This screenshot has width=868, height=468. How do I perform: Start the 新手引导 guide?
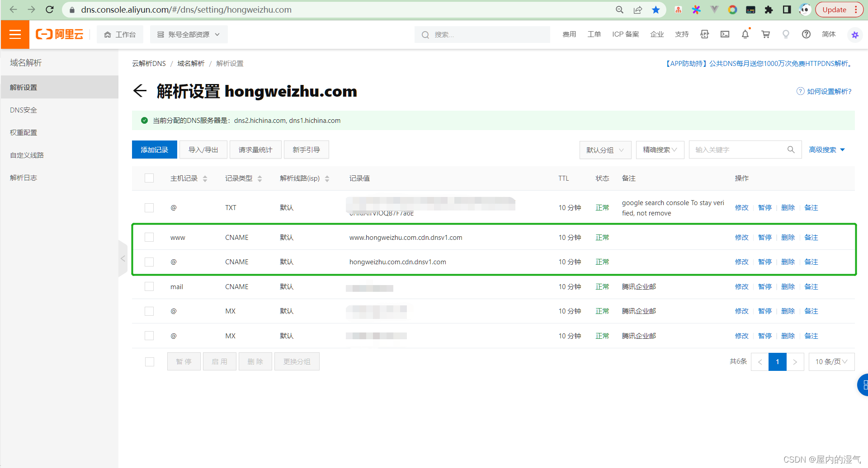click(306, 150)
